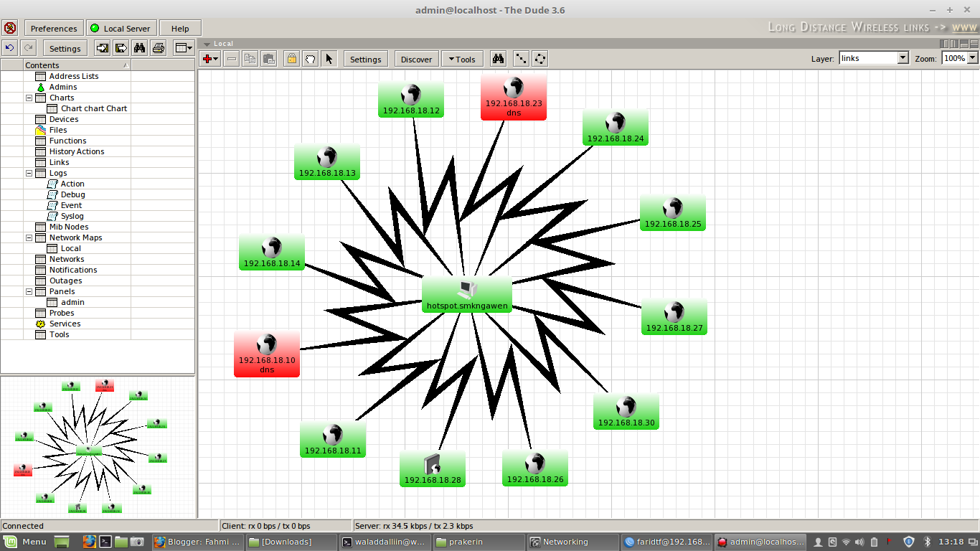Open the Zoom percentage dropdown
980x551 pixels.
pos(959,58)
